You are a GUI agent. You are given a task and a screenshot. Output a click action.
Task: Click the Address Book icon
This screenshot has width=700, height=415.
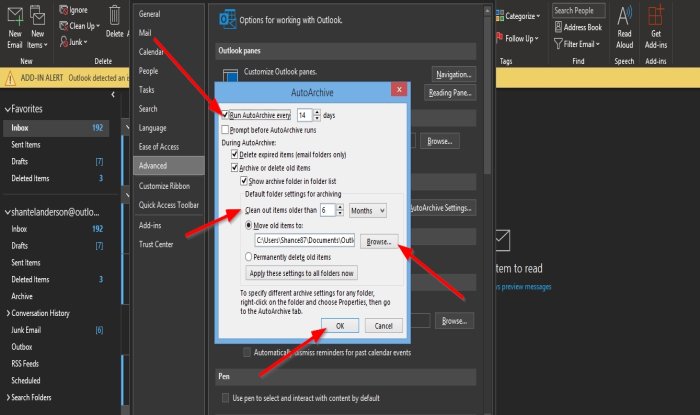point(558,27)
